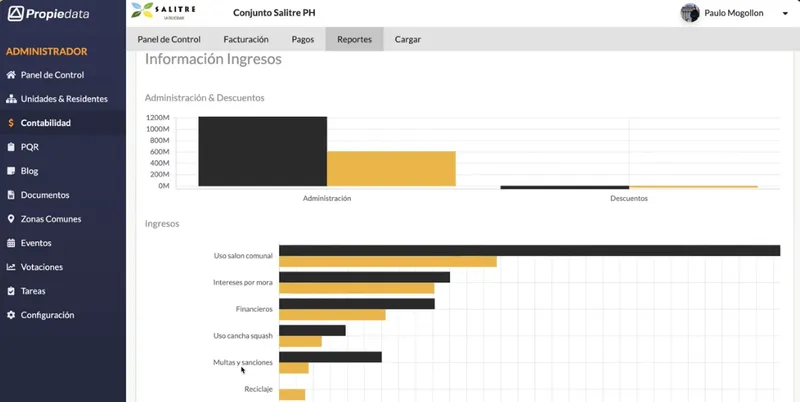The image size is (800, 402).
Task: Click the yellow Financieros bar
Action: click(332, 315)
